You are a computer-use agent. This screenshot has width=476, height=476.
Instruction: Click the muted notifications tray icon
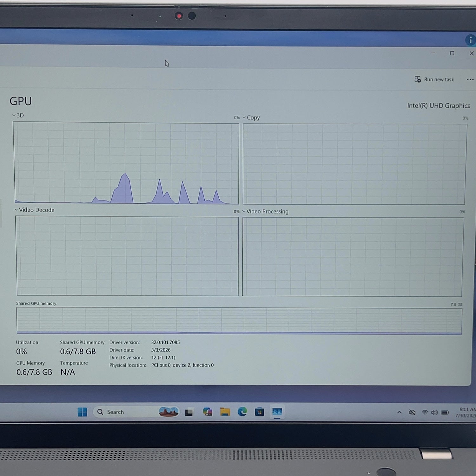(x=412, y=412)
